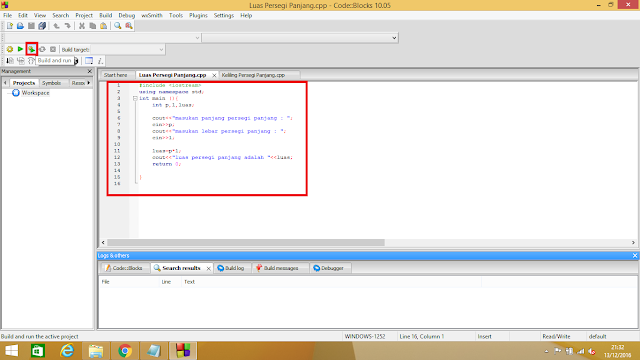Open File Explorer from taskbar
This screenshot has width=640, height=360.
click(96, 351)
